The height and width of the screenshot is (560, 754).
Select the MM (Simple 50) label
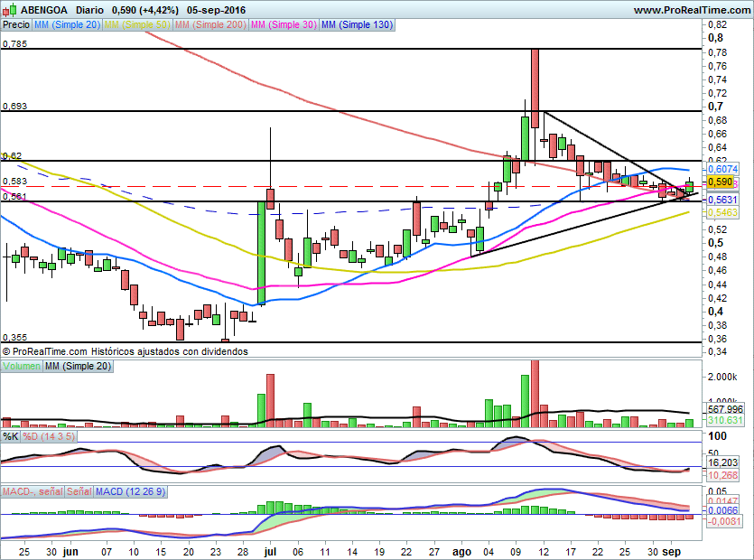137,24
